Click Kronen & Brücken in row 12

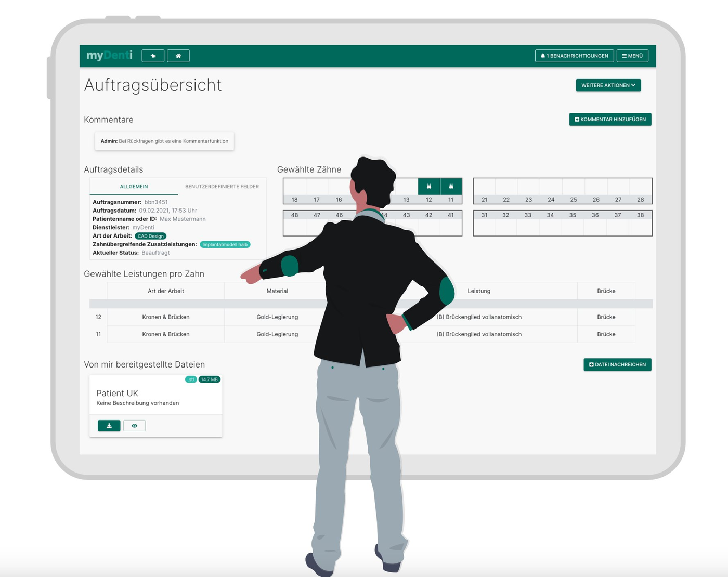coord(166,317)
